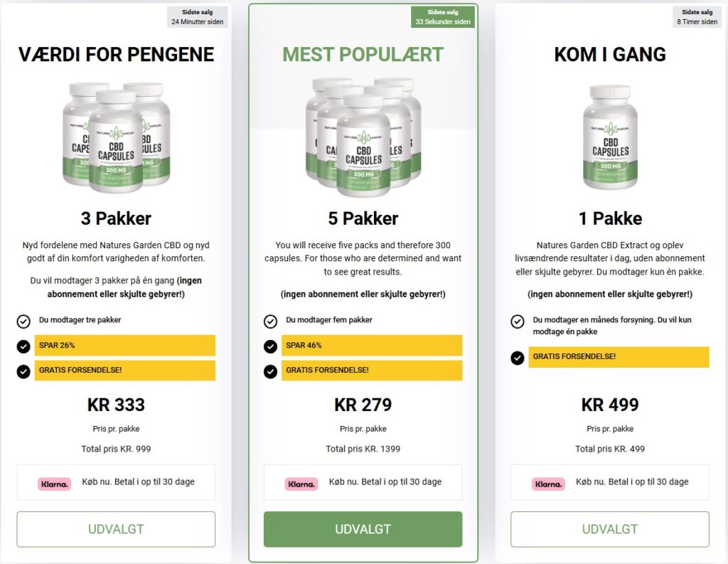The image size is (728, 564).
Task: Click the checkmark beside 'Du modtager tre pakker'
Action: (23, 321)
